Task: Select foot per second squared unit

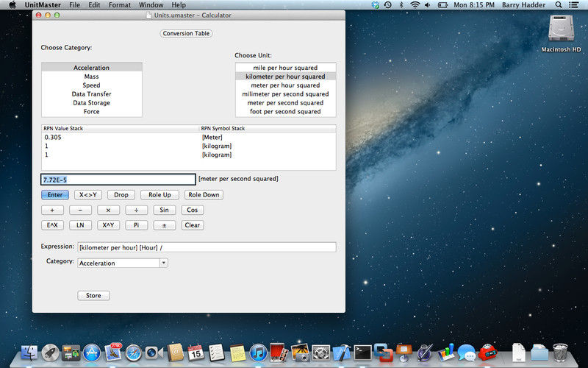Action: 285,112
